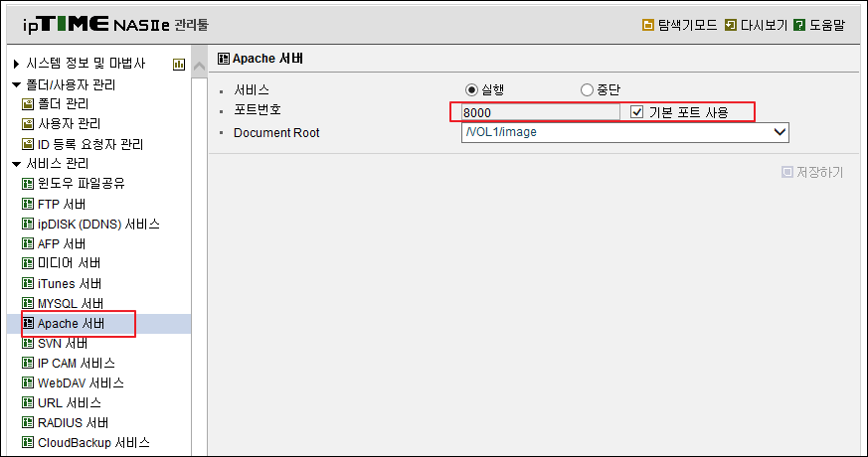Viewport: 868px width, 457px height.
Task: Click the ipDISK (DDNS) 서비스 icon
Action: tap(28, 224)
